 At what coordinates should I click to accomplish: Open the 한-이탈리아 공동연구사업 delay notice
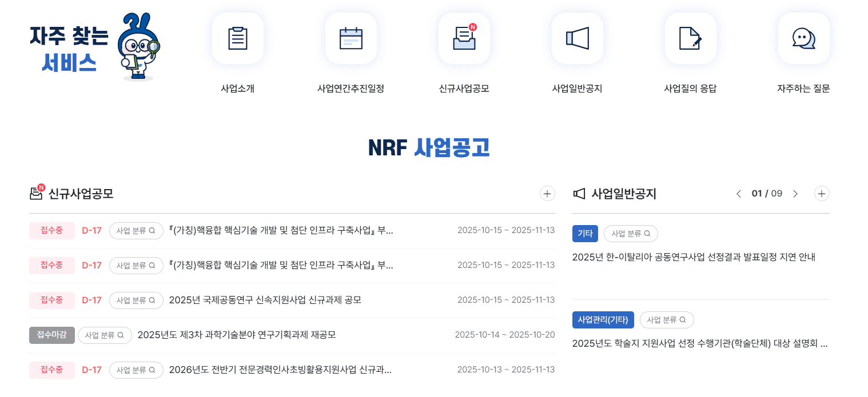point(694,257)
